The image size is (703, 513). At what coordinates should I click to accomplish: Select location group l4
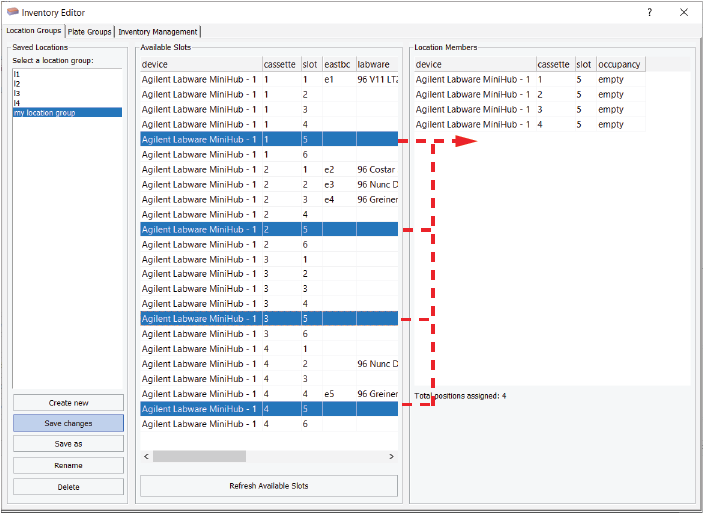coord(67,103)
